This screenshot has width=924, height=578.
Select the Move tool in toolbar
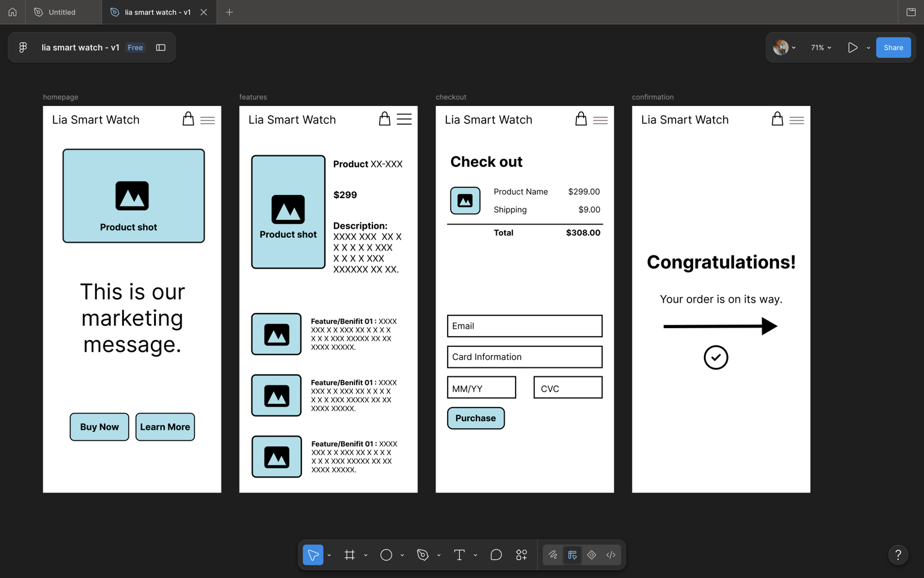(313, 555)
